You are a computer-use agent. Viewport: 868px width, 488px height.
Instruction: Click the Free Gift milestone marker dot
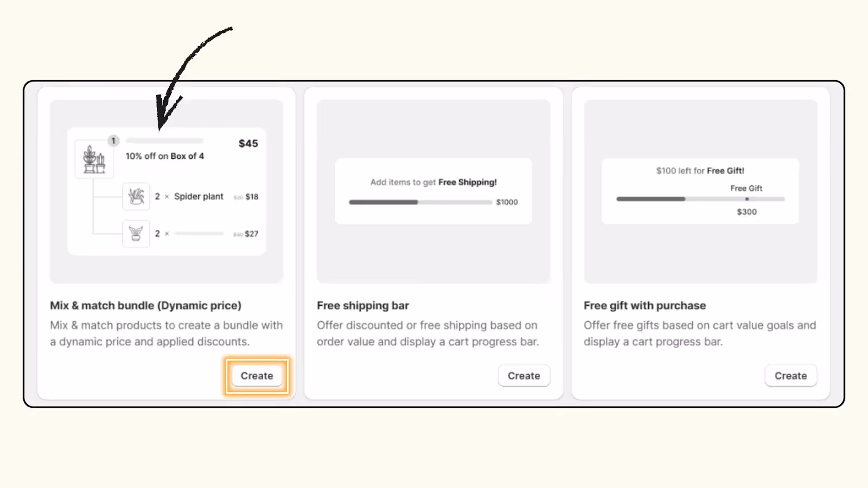pyautogui.click(x=746, y=199)
